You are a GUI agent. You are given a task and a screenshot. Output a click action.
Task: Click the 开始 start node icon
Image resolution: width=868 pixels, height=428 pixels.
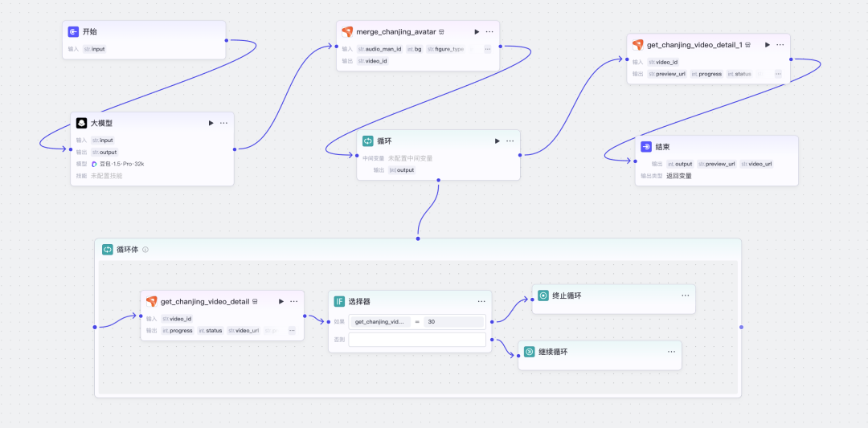[x=74, y=32]
